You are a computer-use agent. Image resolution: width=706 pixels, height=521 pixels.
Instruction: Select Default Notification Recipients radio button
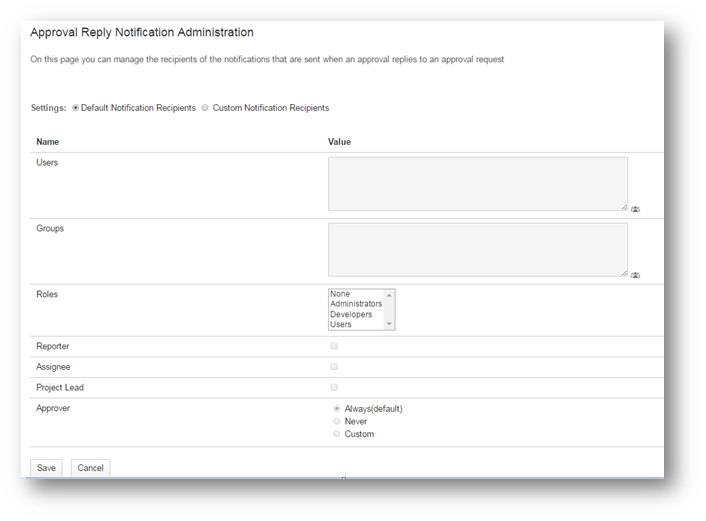[x=76, y=108]
